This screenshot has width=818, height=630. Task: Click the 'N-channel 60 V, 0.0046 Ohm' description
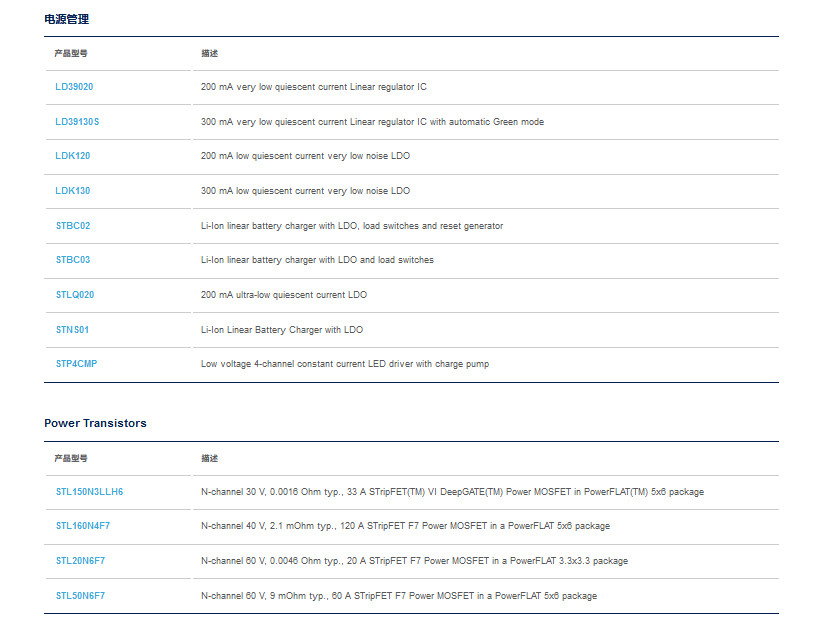(414, 561)
